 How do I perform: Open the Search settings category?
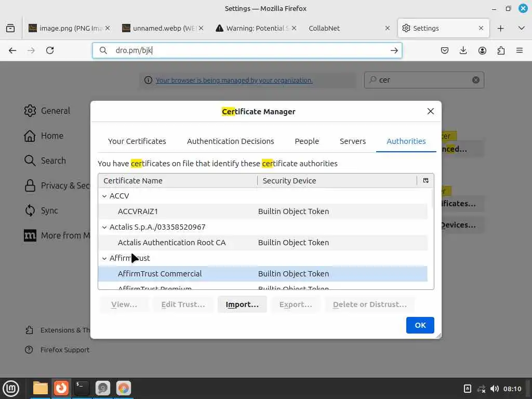(45, 161)
